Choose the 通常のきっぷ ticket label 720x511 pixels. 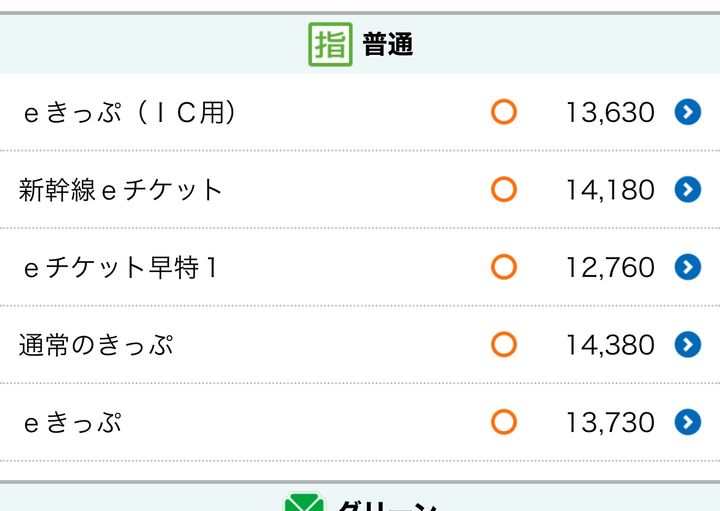(x=97, y=346)
